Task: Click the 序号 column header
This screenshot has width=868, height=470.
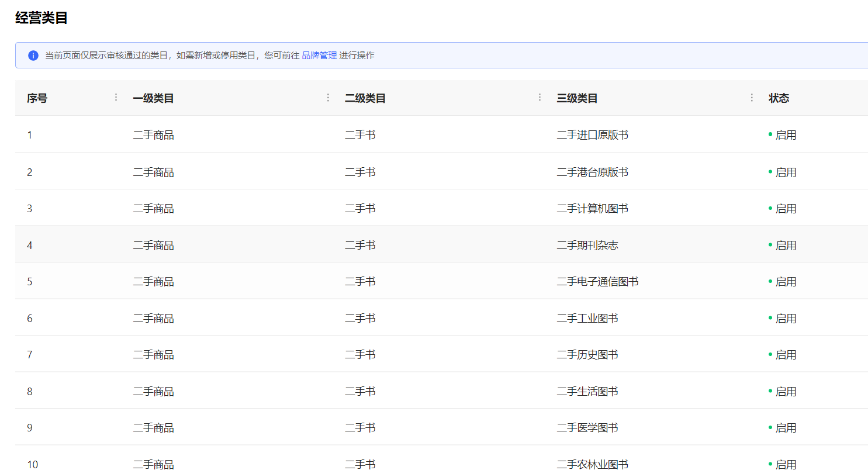Action: tap(37, 98)
